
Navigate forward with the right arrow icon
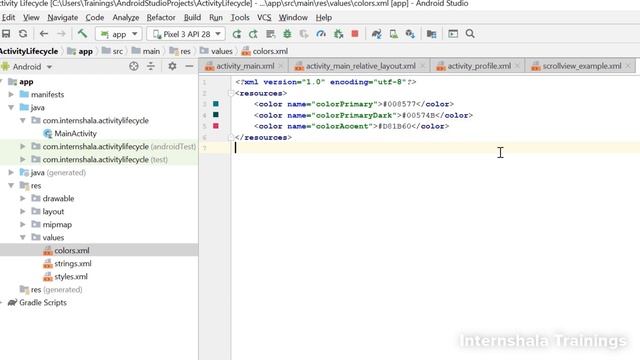pos(61,34)
